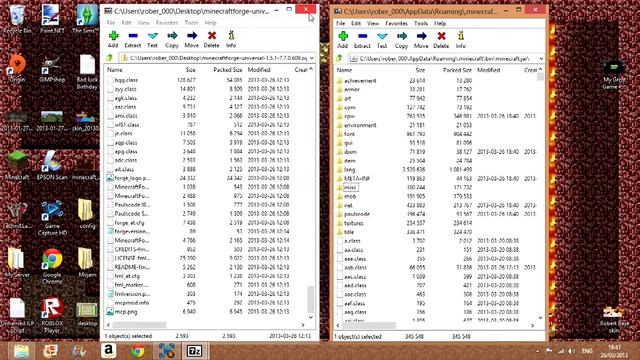Select Minecraft desktop shortcut icon

pos(17,165)
